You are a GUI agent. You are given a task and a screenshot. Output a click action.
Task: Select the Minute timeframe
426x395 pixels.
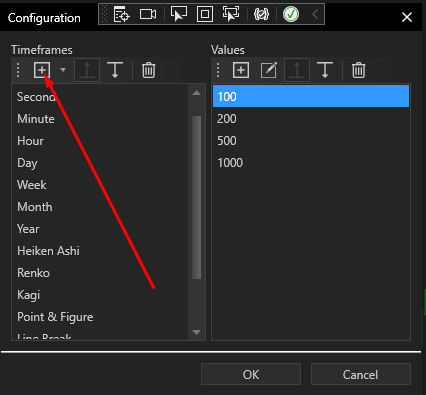click(100, 119)
